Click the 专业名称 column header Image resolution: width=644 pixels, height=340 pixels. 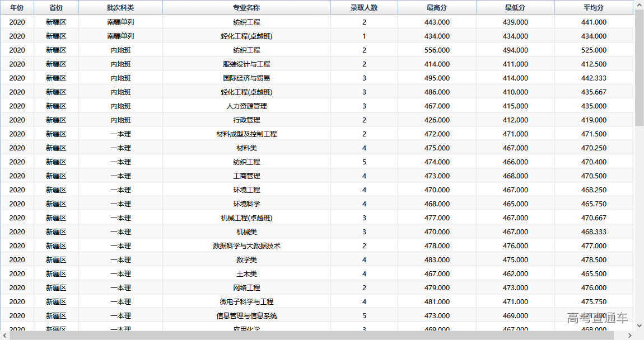pos(246,8)
